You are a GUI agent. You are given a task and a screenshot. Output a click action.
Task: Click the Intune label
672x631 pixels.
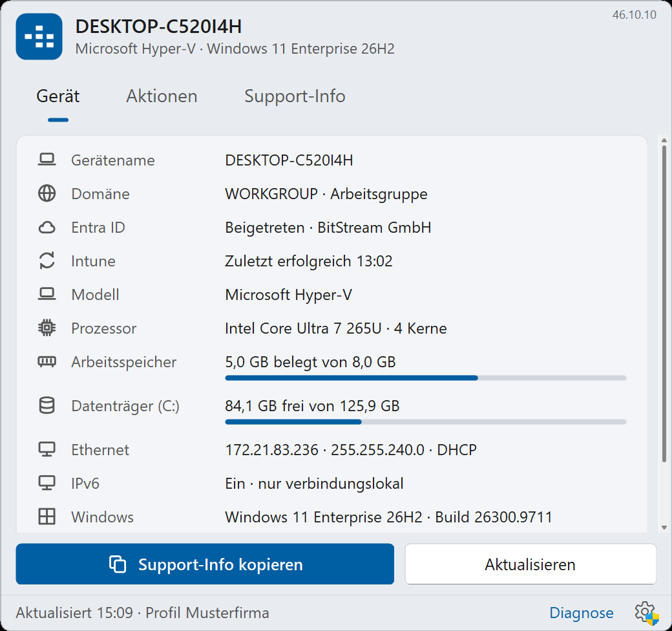[93, 261]
